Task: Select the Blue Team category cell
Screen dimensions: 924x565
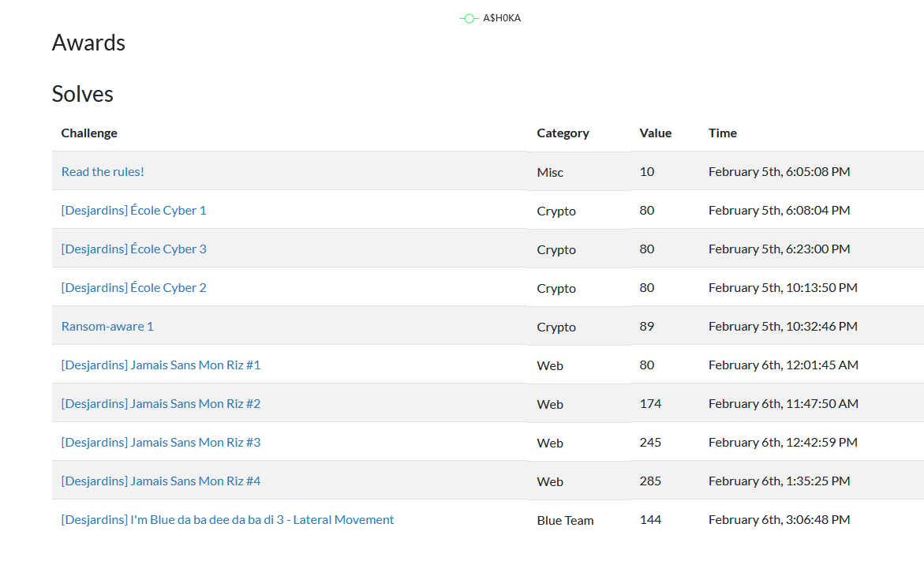Action: point(565,520)
